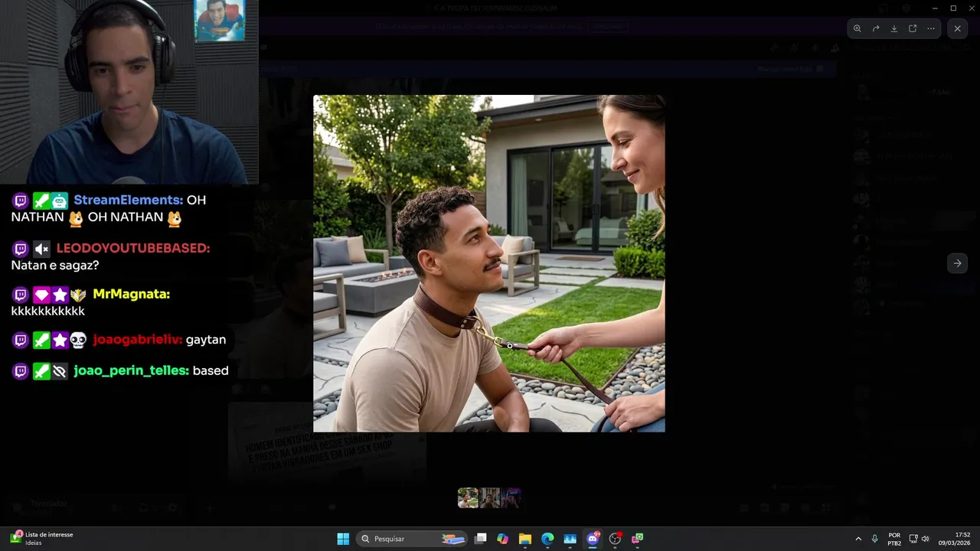Viewport: 980px width, 551px height.
Task: Click the Superman avatar picture on webcam
Action: 220,20
